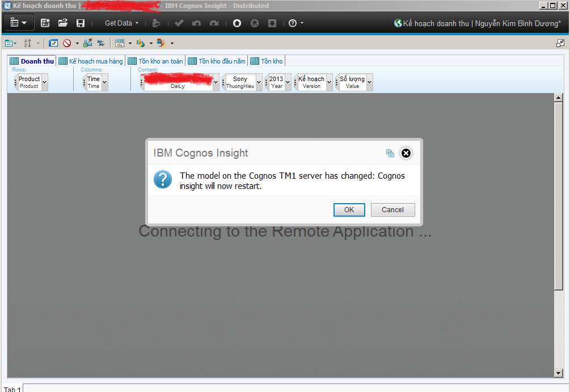The height and width of the screenshot is (392, 570).
Task: Click the greyed stamp icon after Get Data
Action: point(156,23)
